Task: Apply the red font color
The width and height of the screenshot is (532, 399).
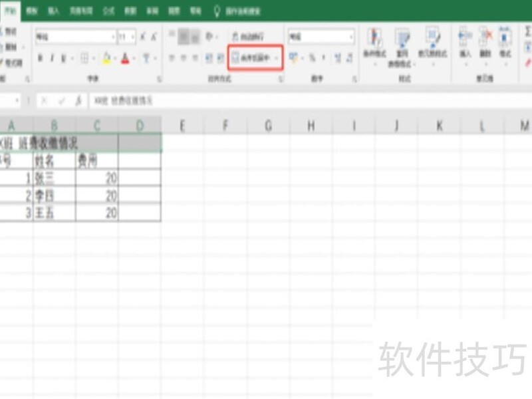Action: tap(125, 57)
